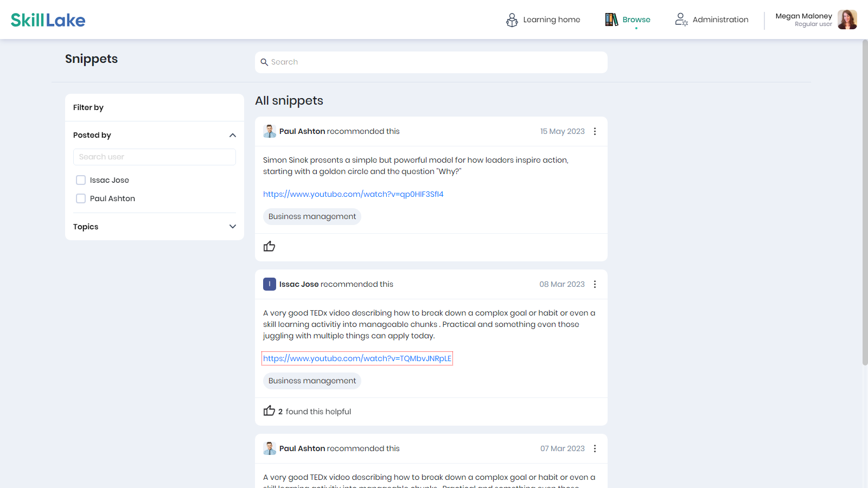
Task: Collapse the Posted by filter section
Action: pos(233,135)
